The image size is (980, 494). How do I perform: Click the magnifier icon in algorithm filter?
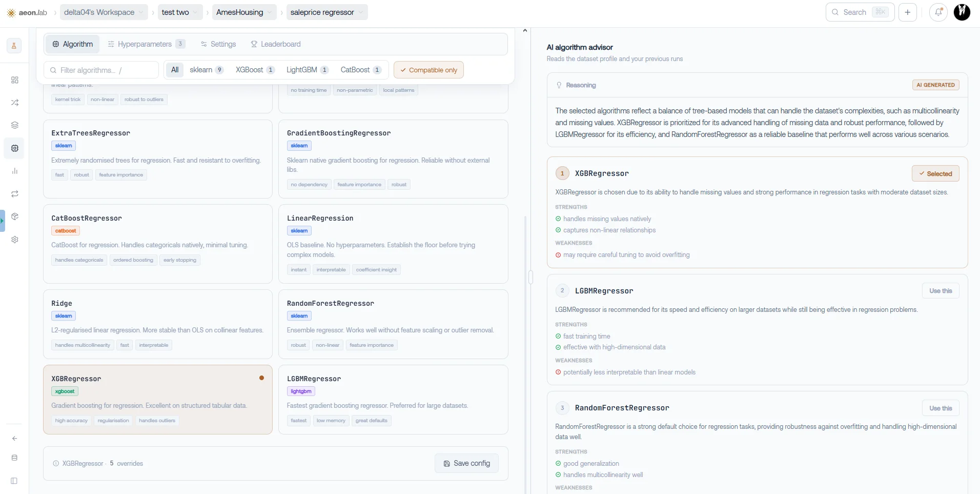pos(53,70)
